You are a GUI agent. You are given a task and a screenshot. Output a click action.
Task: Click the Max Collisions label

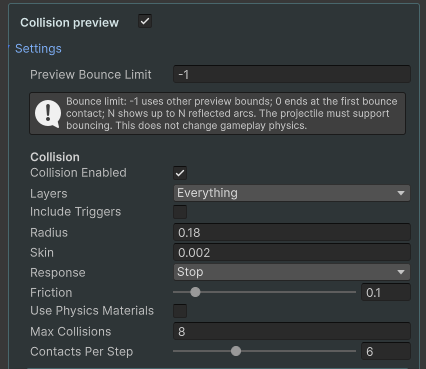(x=71, y=331)
